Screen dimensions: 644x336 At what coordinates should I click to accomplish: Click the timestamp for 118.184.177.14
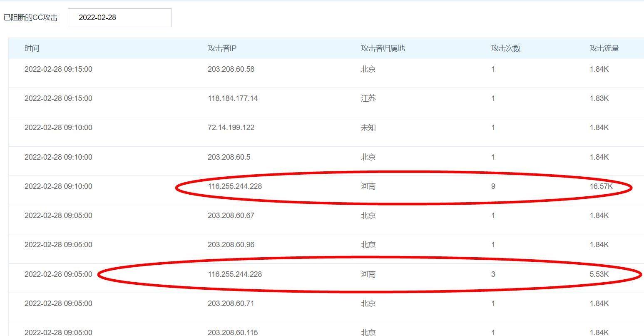point(58,98)
